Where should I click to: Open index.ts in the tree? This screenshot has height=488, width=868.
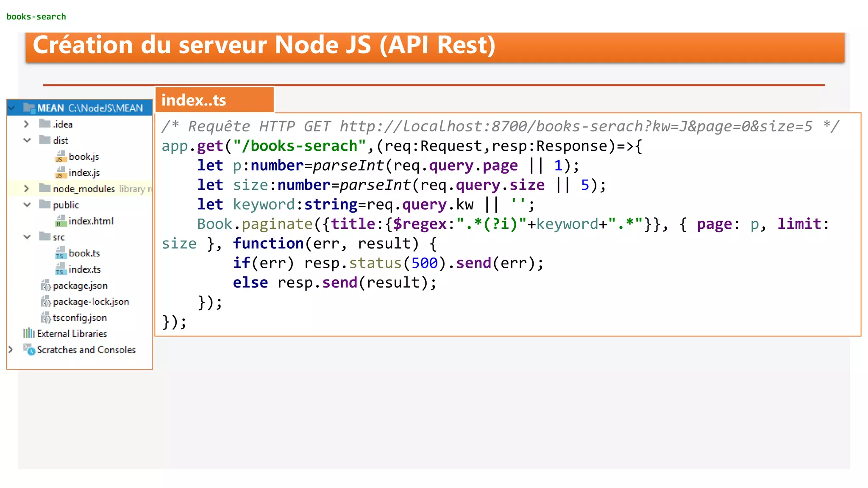[85, 269]
